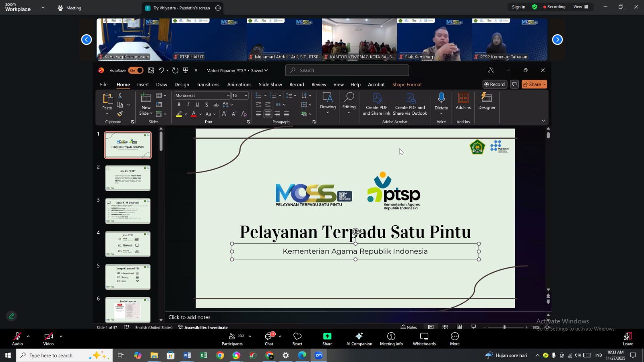
Task: Turn on Zoom Video camera
Action: pos(48,338)
